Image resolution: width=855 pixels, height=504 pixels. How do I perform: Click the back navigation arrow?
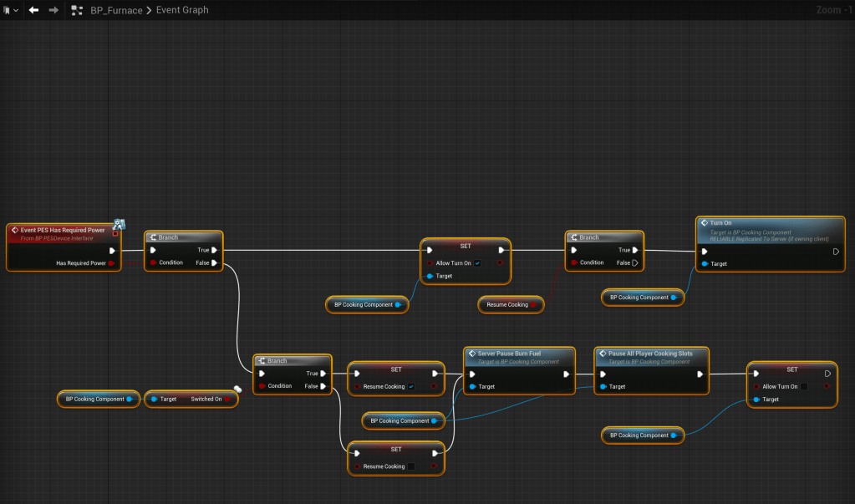(x=33, y=10)
